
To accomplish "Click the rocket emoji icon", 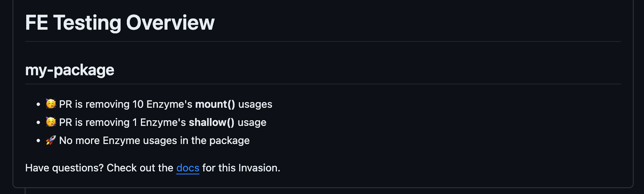I will click(51, 140).
